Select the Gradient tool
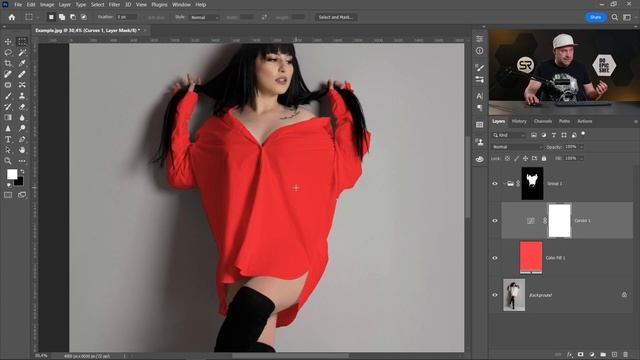Viewport: 640px width, 360px height. click(8, 118)
